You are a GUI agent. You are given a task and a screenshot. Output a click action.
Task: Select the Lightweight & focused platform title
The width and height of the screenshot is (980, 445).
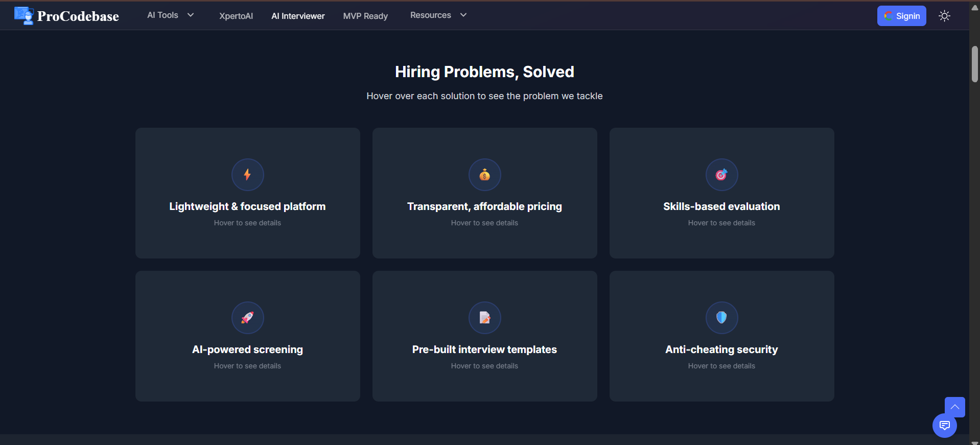[x=247, y=206]
